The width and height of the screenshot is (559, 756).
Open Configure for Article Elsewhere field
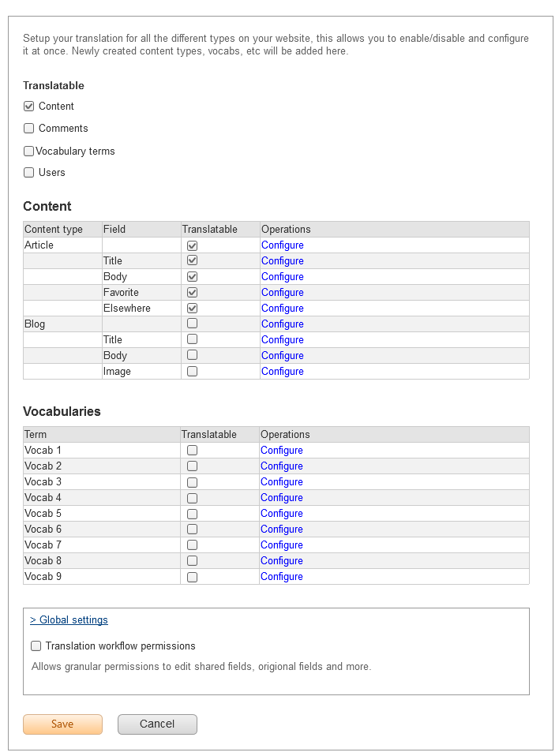[x=282, y=309]
